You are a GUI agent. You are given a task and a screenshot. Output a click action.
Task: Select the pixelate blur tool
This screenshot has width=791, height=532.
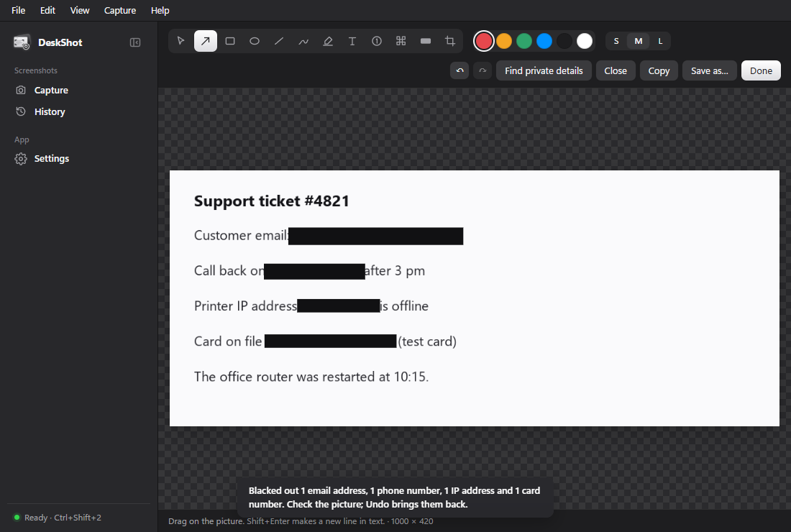click(x=401, y=41)
